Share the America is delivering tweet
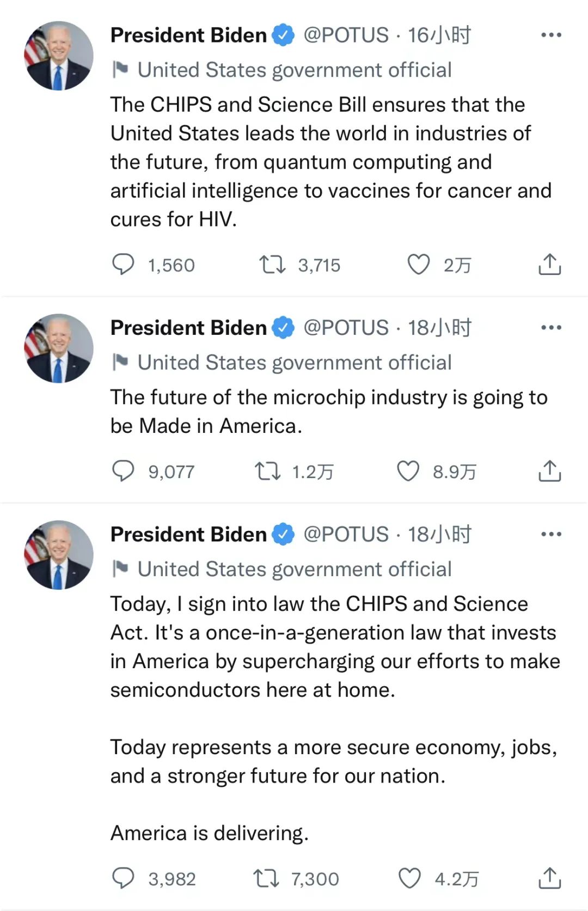 pyautogui.click(x=549, y=878)
